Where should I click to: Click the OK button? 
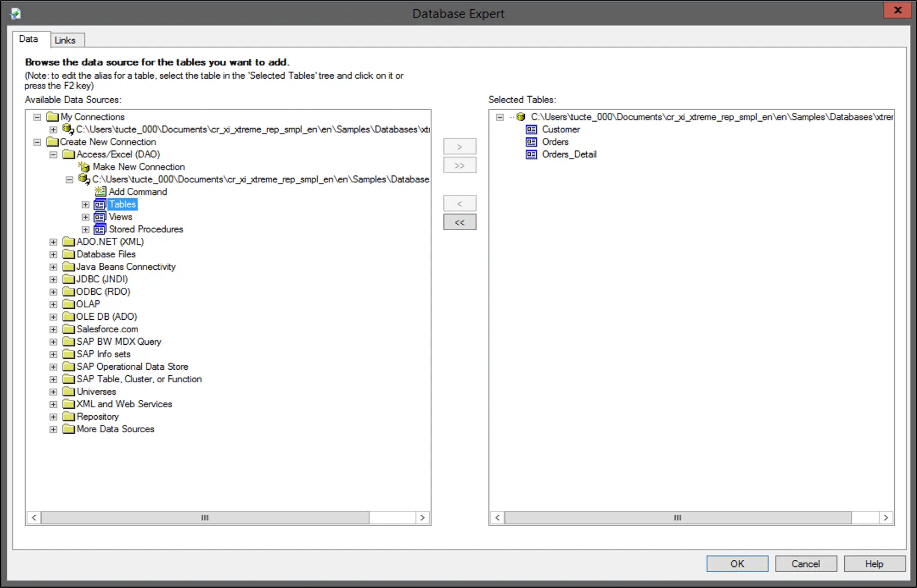pos(737,564)
